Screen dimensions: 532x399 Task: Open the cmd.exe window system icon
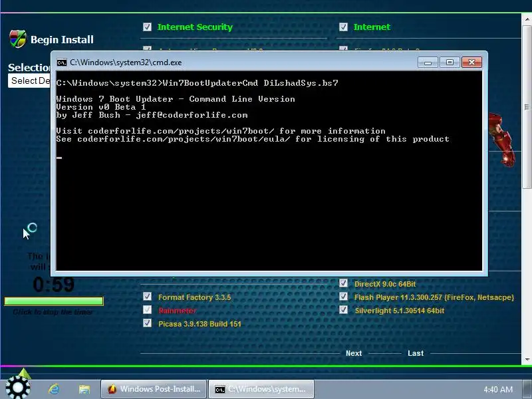coord(62,63)
